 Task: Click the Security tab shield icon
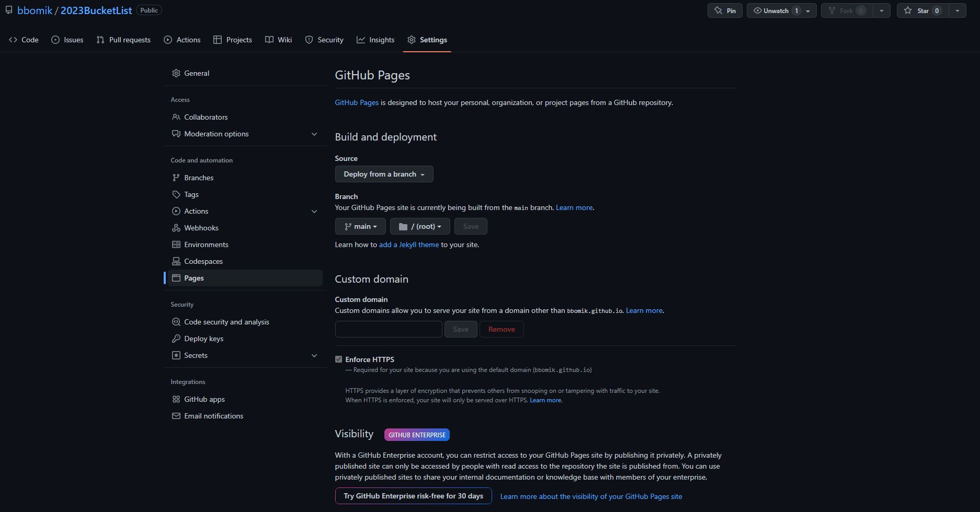pos(309,40)
